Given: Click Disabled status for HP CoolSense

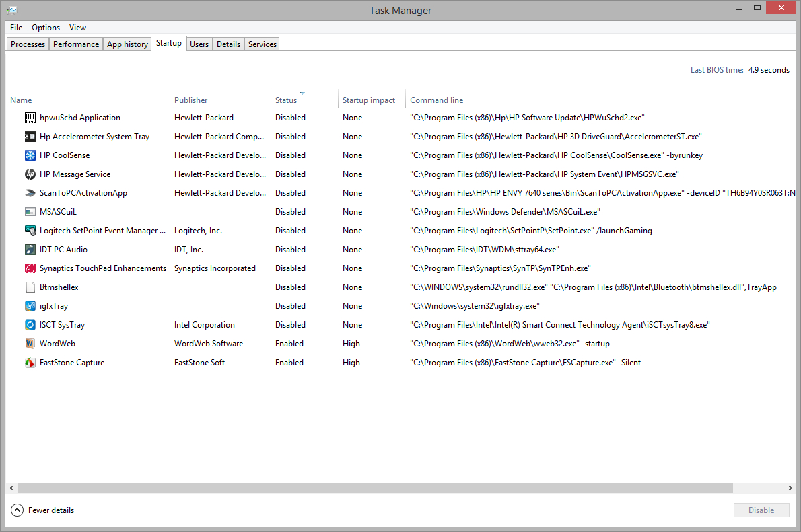Looking at the screenshot, I should (x=290, y=156).
